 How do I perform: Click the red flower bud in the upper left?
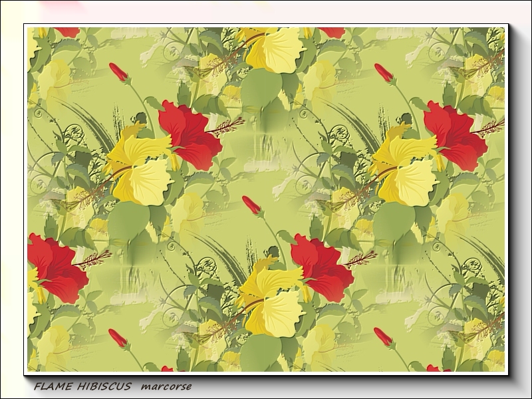click(118, 72)
